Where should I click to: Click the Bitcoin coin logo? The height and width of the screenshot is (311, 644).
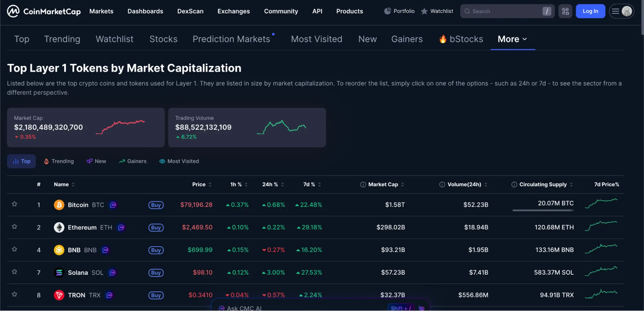point(59,205)
